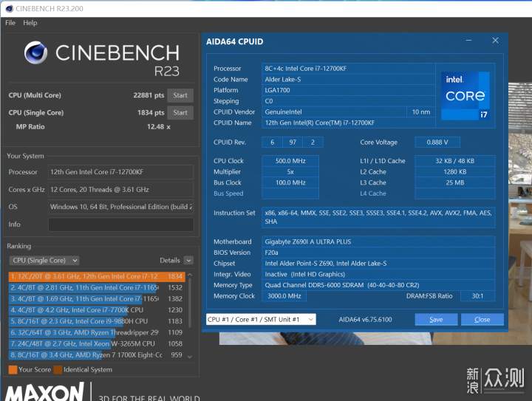532x401 pixels.
Task: Click the OS Windows 10 field
Action: point(120,207)
